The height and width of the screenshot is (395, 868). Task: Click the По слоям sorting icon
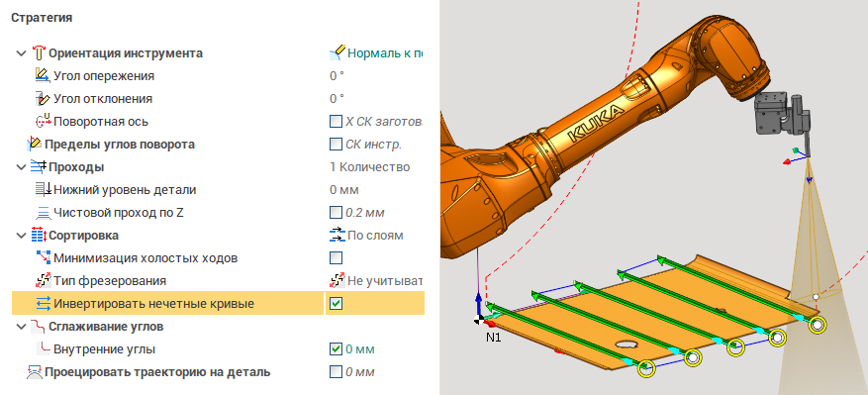(338, 235)
